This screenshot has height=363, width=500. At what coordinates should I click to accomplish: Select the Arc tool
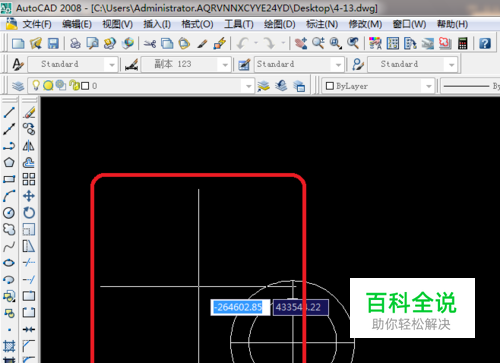click(x=9, y=196)
